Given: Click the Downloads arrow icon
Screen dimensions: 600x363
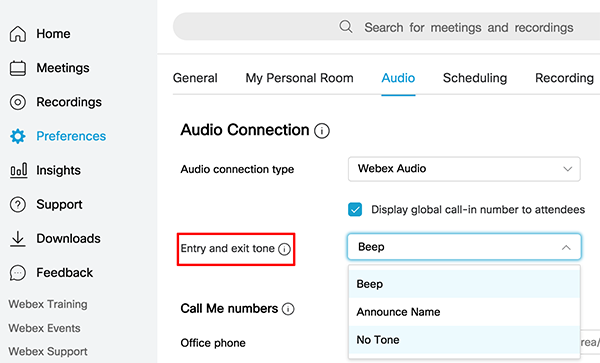Looking at the screenshot, I should click(x=18, y=239).
